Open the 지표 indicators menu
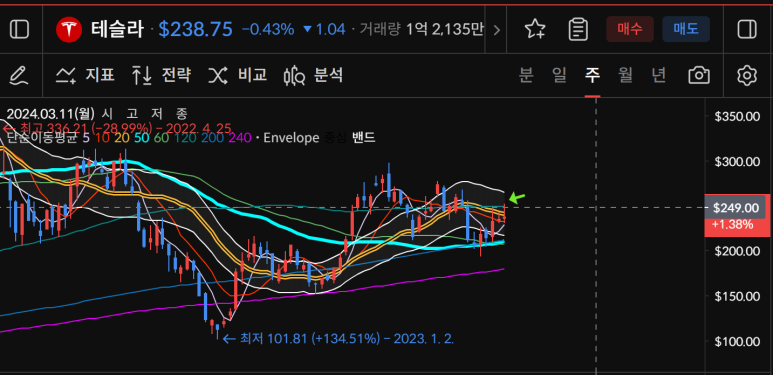 coord(85,75)
